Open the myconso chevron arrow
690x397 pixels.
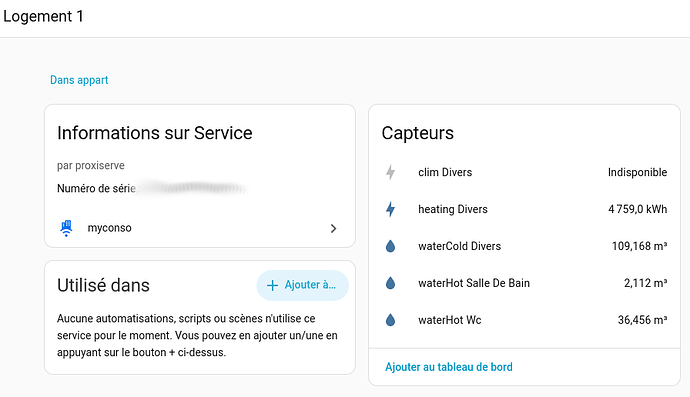(x=333, y=228)
